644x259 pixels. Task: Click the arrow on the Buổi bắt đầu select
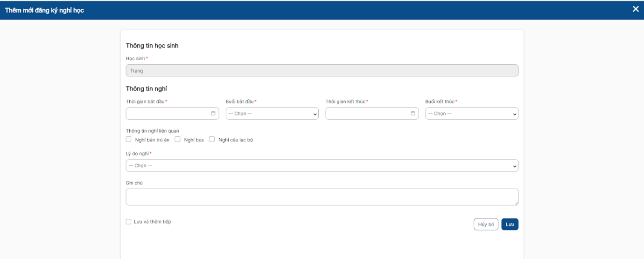tap(315, 114)
